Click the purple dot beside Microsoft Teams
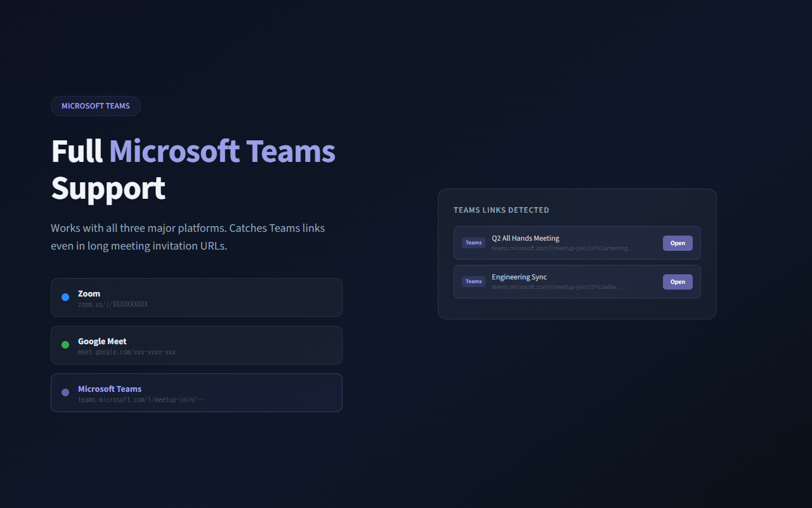 coord(65,392)
